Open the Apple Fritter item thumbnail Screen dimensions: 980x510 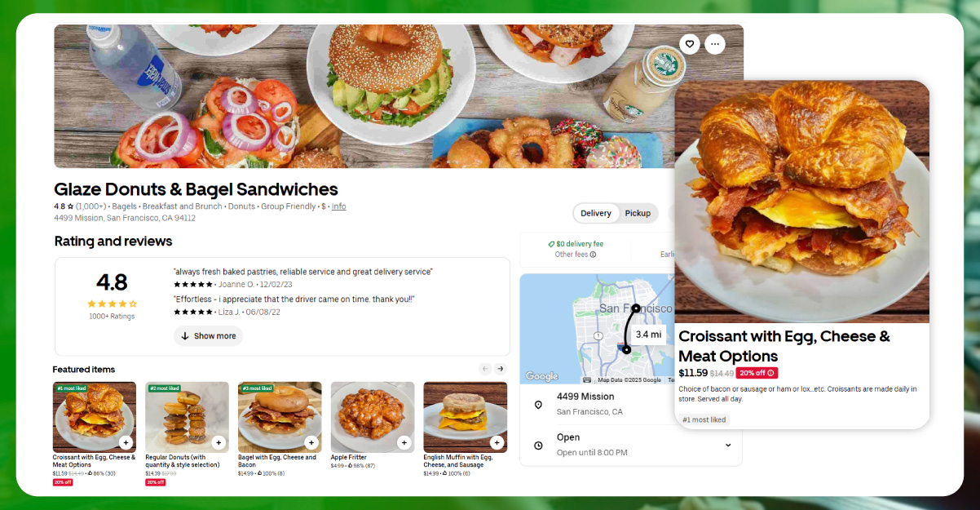(373, 417)
